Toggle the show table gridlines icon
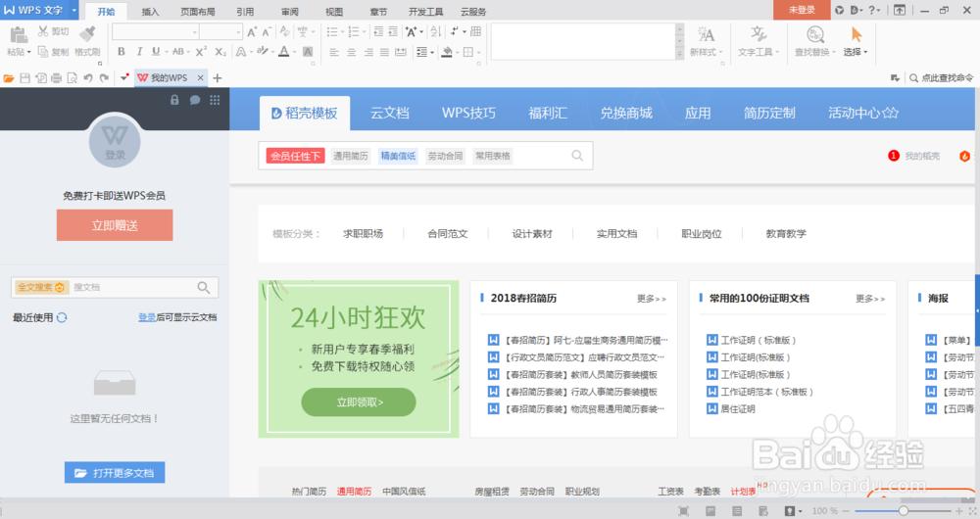The height and width of the screenshot is (519, 980). (x=475, y=31)
